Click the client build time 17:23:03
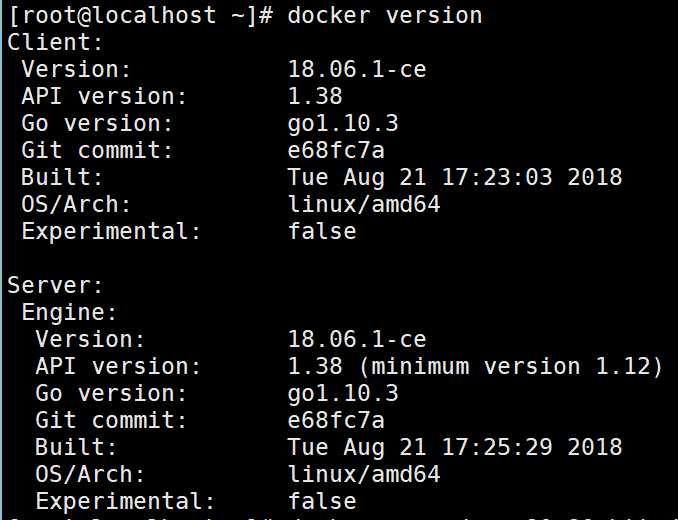678x520 pixels. [497, 177]
